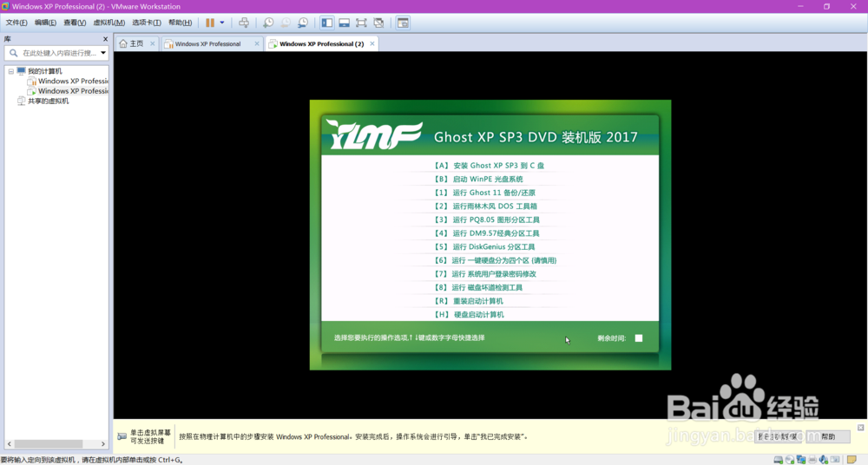Click the revert to snapshot toolbar icon
This screenshot has height=465, width=868.
click(286, 23)
